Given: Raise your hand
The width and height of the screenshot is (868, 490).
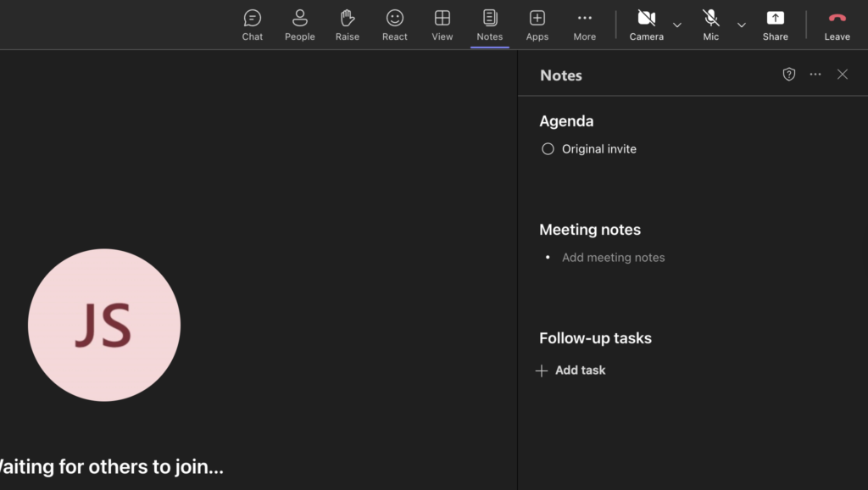Looking at the screenshot, I should [x=347, y=24].
